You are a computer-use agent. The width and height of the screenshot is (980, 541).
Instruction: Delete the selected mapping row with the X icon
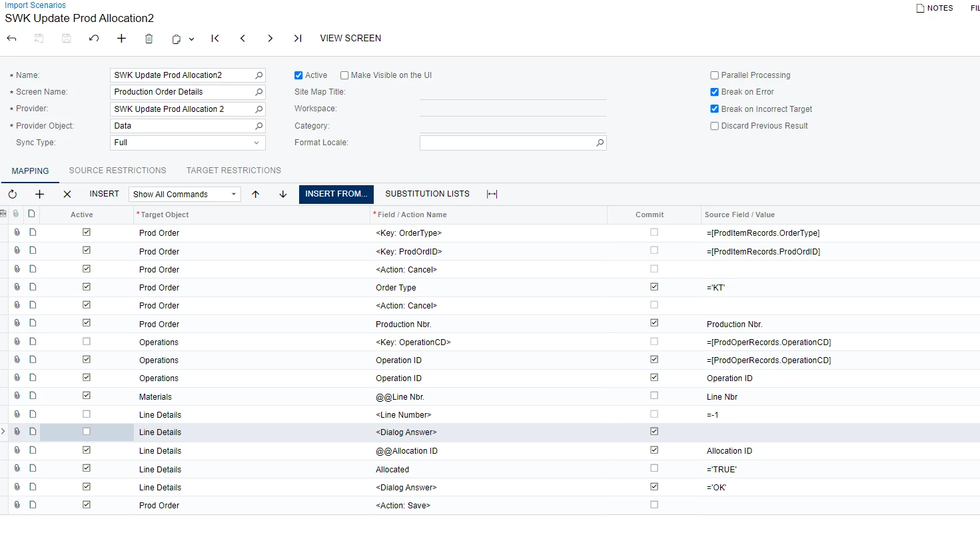pos(67,194)
